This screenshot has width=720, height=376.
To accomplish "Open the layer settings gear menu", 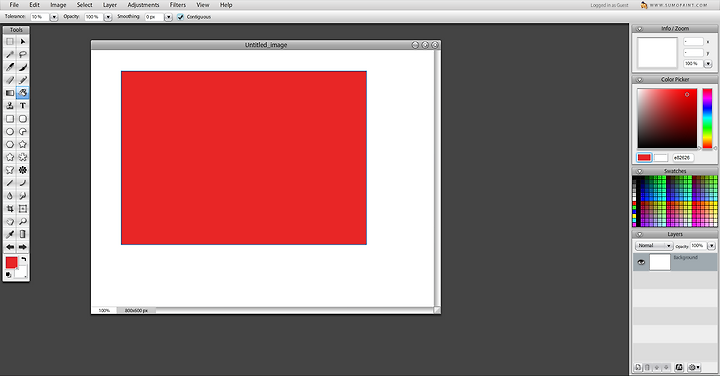I will pyautogui.click(x=694, y=367).
